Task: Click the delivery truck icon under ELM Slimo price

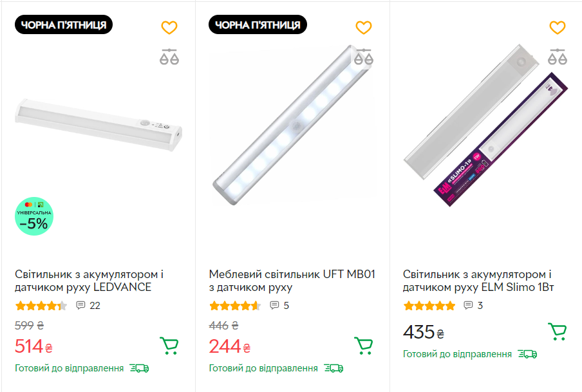Action: tap(528, 353)
